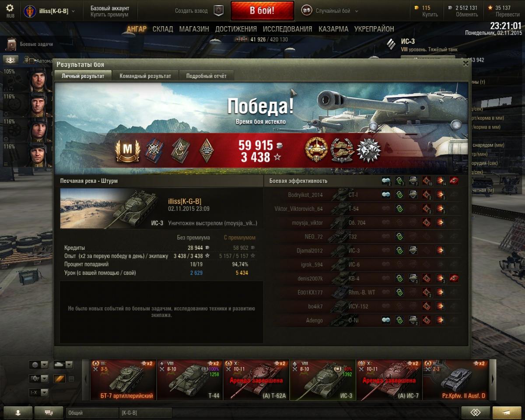Expand the vehicle type filter dropdown
This screenshot has width=525, height=420.
coord(63,365)
